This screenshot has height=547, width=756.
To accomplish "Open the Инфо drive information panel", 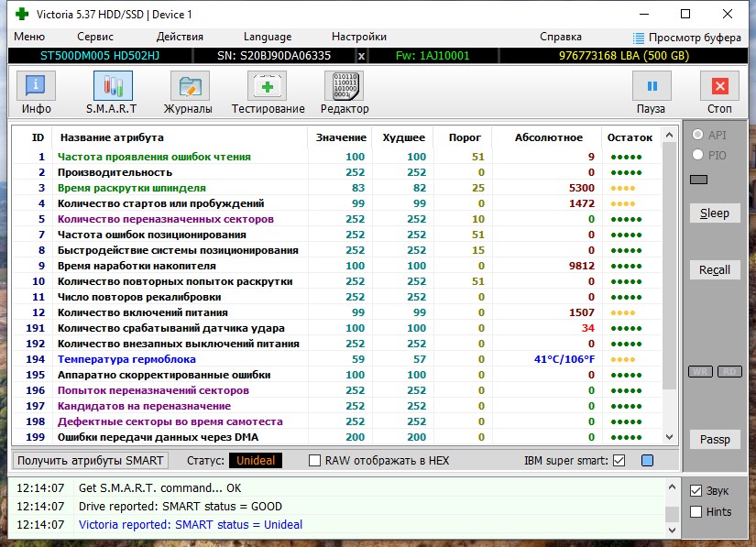I will click(36, 86).
